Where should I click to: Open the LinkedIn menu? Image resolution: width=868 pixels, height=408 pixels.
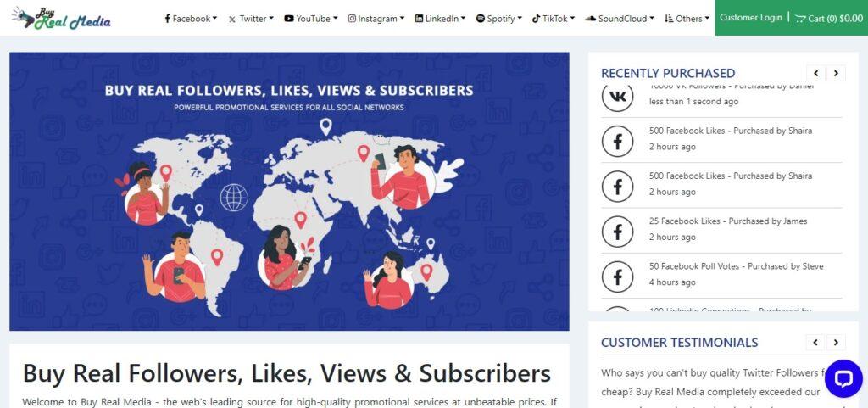(x=440, y=19)
